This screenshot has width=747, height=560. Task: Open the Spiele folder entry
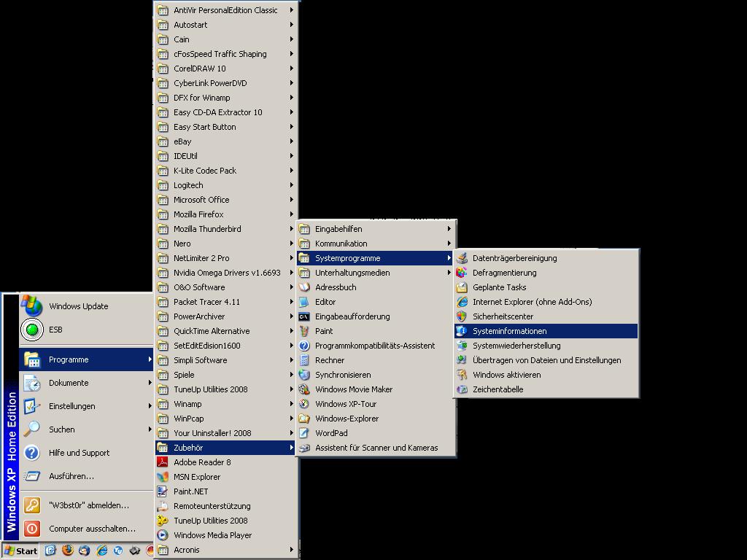[x=225, y=375]
